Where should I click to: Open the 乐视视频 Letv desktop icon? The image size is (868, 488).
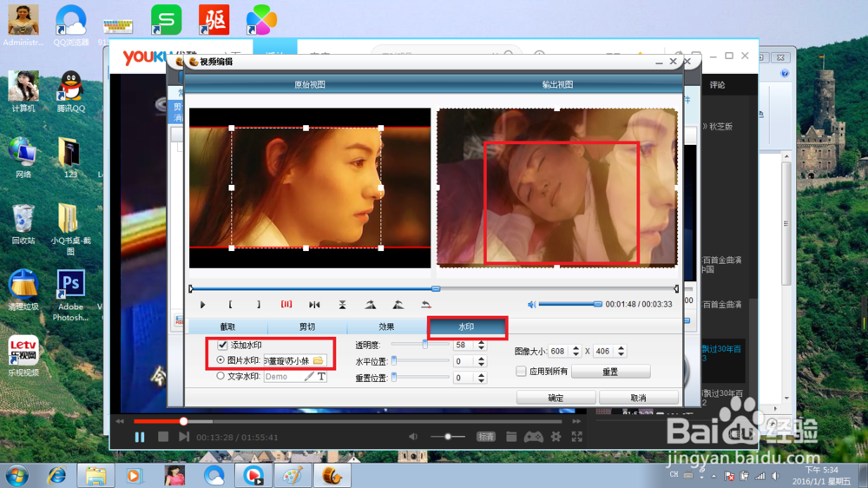pyautogui.click(x=23, y=356)
